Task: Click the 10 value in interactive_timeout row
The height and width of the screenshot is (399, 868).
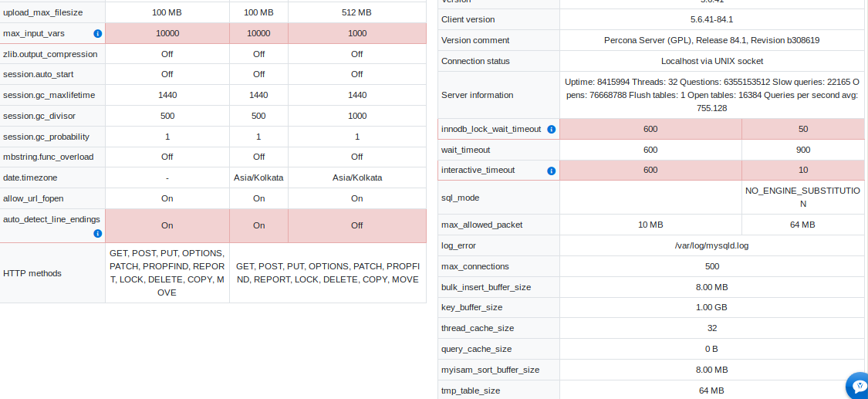Action: click(x=803, y=170)
